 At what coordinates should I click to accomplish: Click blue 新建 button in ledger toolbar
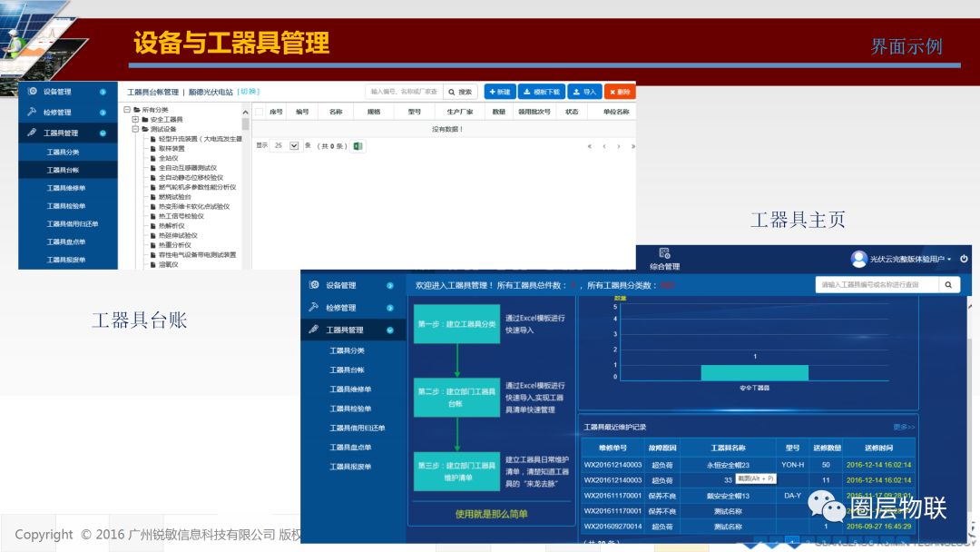(499, 92)
